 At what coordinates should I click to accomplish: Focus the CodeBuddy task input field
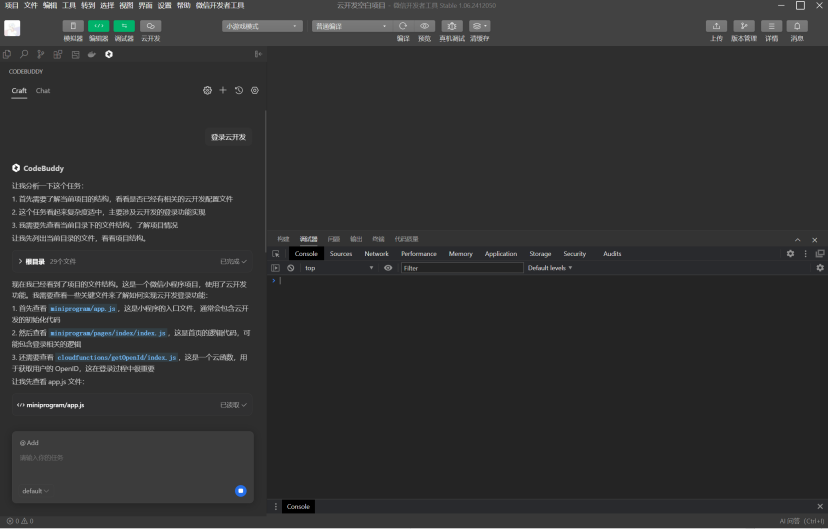click(x=132, y=458)
